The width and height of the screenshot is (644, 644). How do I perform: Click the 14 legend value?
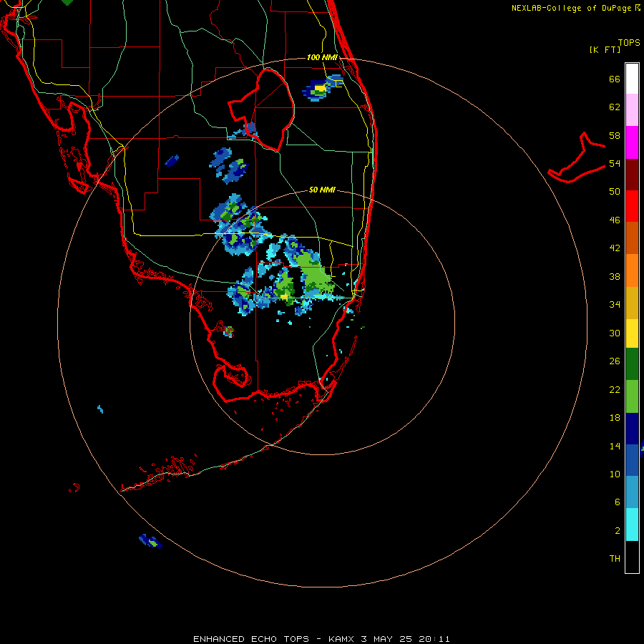[615, 446]
